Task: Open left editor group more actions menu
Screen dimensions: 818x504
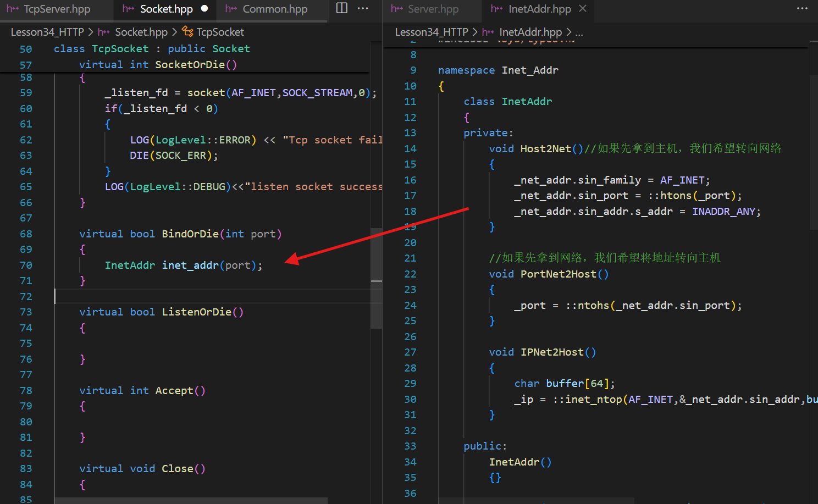Action: (x=363, y=8)
